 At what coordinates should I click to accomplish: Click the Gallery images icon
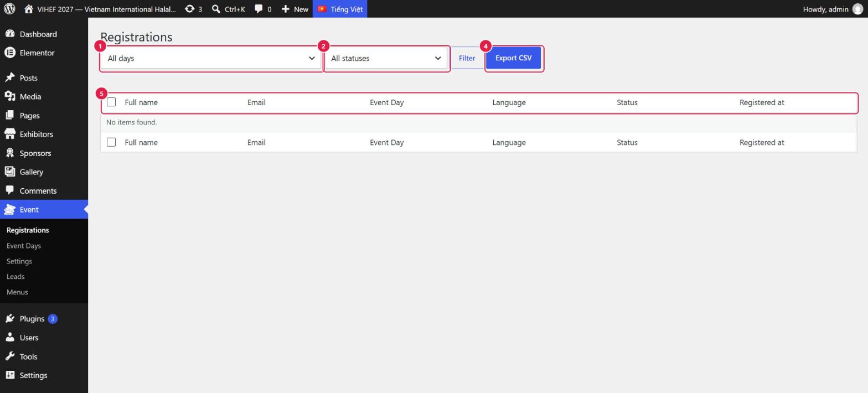10,172
